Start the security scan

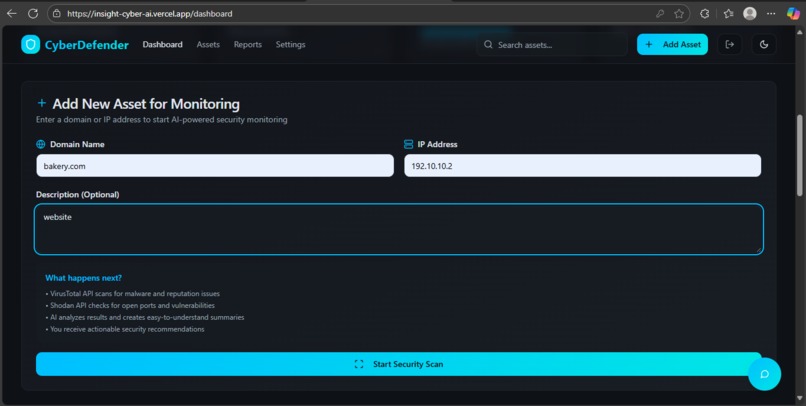click(399, 364)
